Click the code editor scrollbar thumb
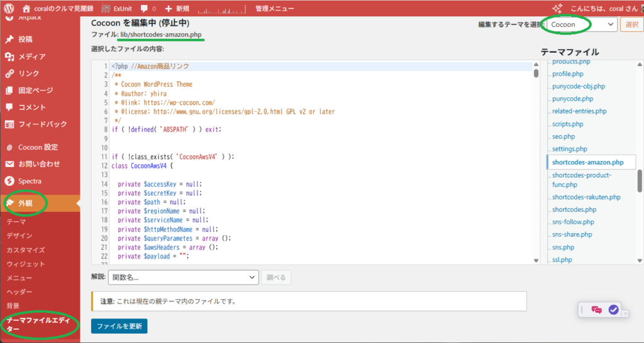 (536, 73)
